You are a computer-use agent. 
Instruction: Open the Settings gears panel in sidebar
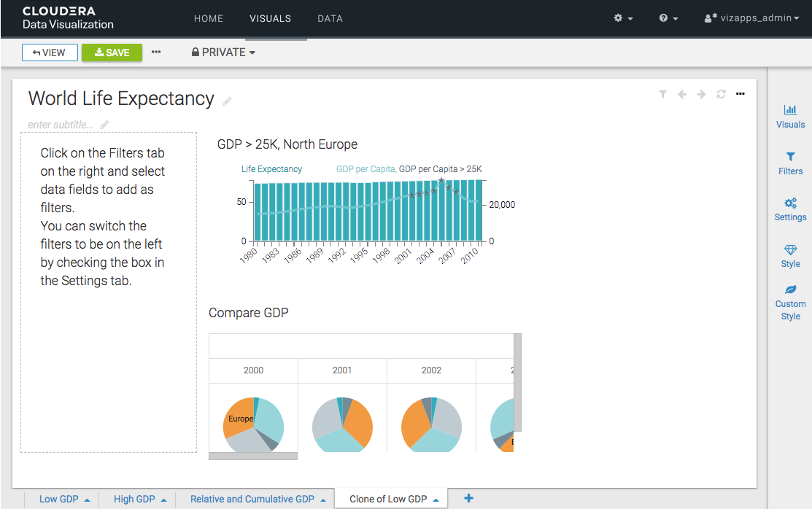pos(790,204)
